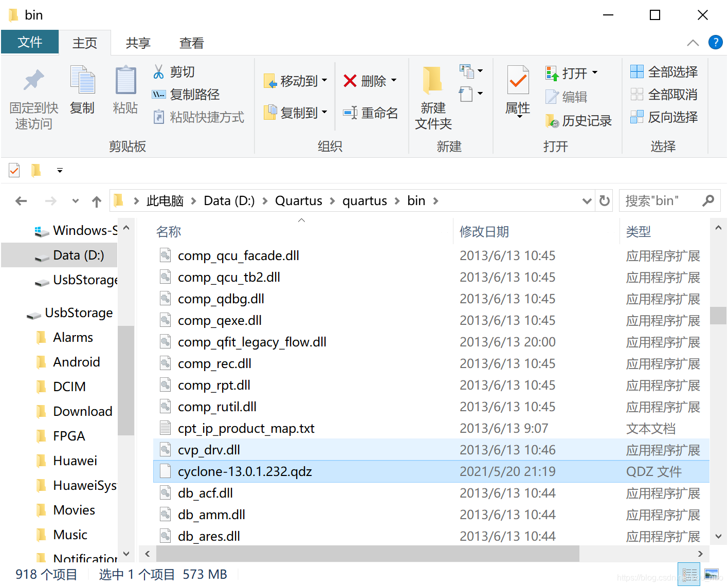Select all items using 全部选择

point(664,71)
